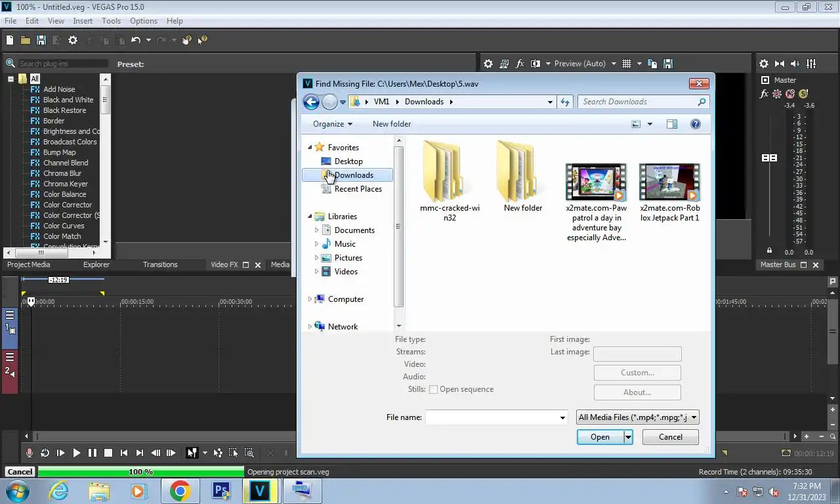
Task: Toggle Master Mute icon
Action: 790,94
